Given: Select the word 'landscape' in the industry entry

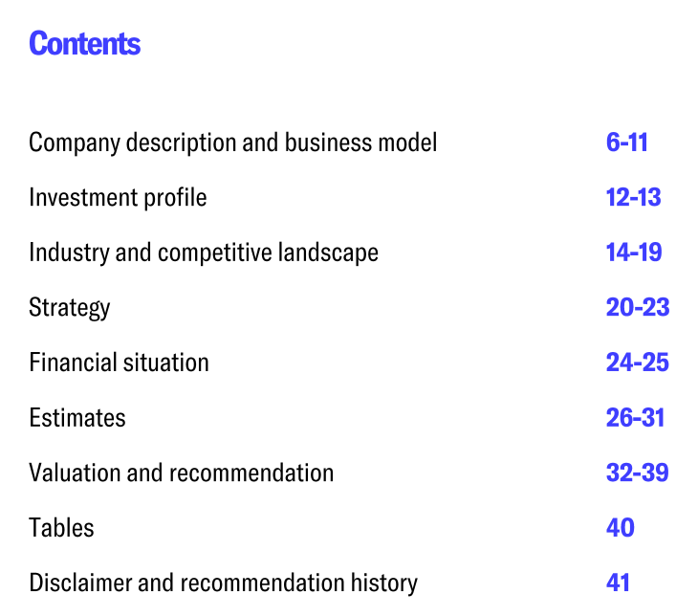Looking at the screenshot, I should click(329, 253).
